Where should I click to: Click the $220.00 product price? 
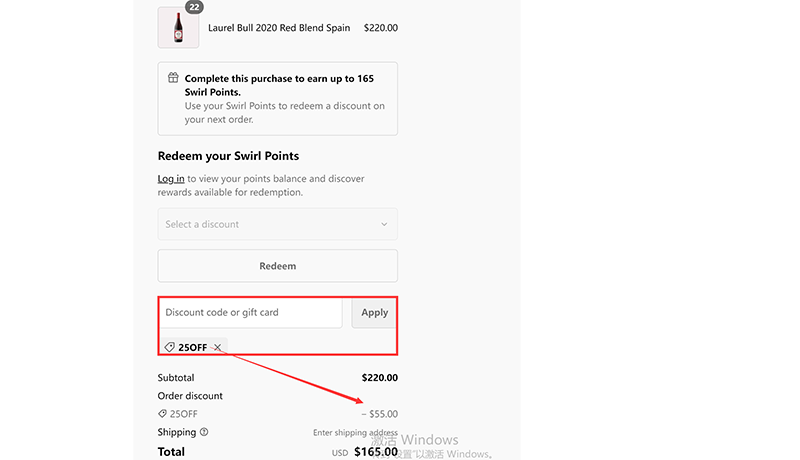[x=380, y=28]
